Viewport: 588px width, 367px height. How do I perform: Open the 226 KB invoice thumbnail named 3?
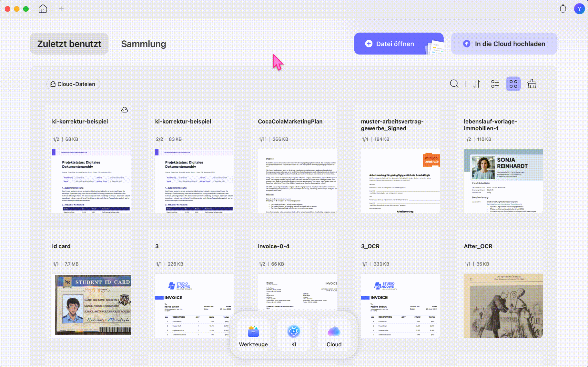pos(195,306)
